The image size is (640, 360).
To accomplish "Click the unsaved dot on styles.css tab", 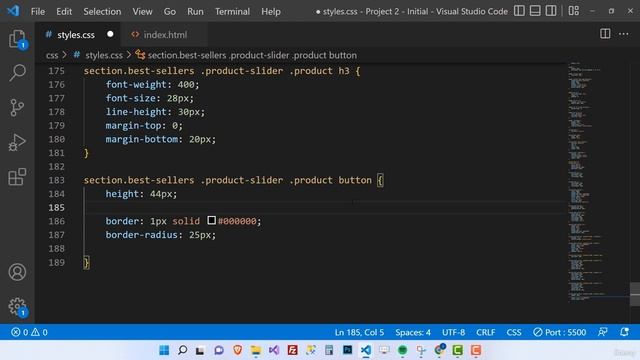I will 110,34.
